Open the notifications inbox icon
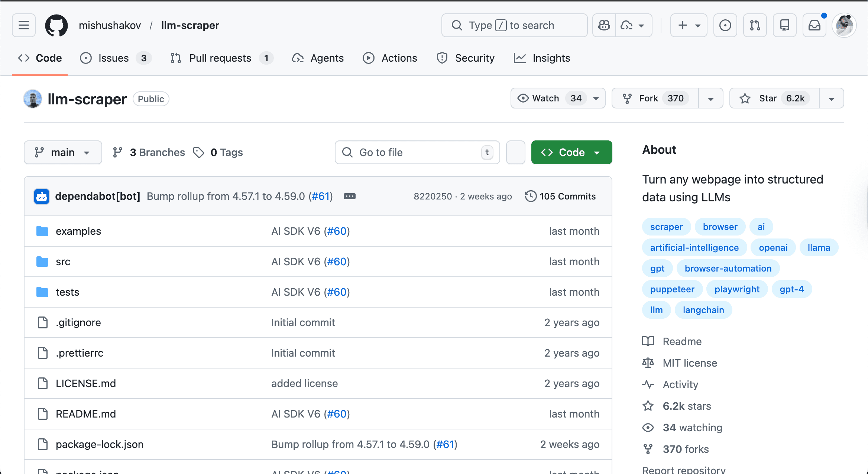Screen dimensions: 868x474 point(814,25)
